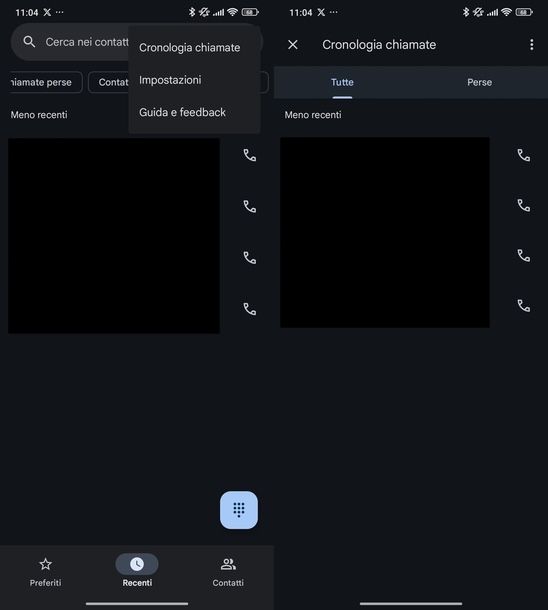Tap the right screen home gesture bar

coord(411,604)
